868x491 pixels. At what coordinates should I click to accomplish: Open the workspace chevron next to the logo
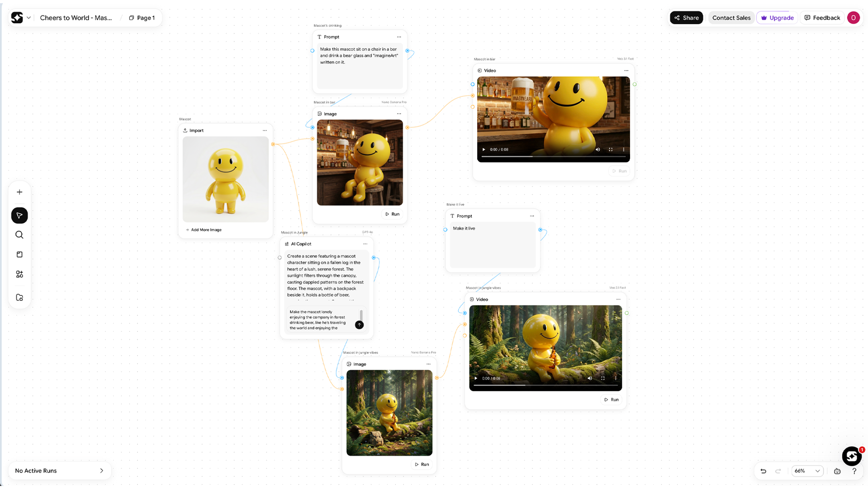point(28,18)
